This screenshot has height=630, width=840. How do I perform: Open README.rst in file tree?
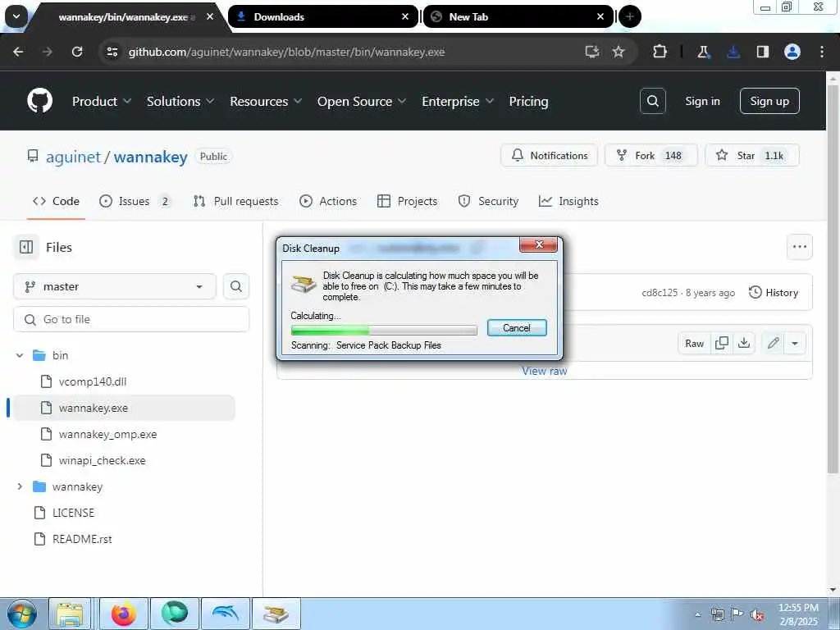coord(82,539)
